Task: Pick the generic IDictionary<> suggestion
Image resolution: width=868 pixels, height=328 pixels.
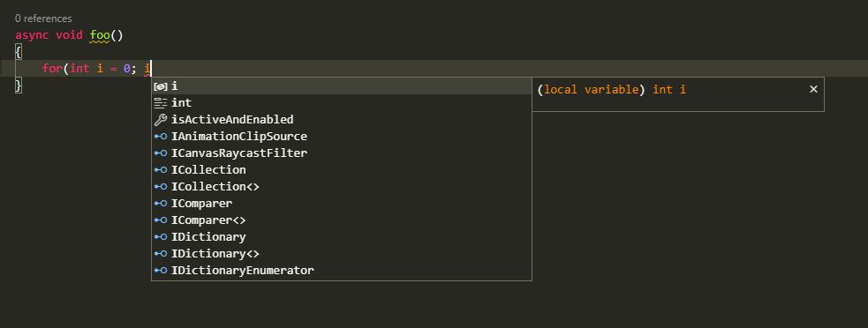Action: point(342,254)
